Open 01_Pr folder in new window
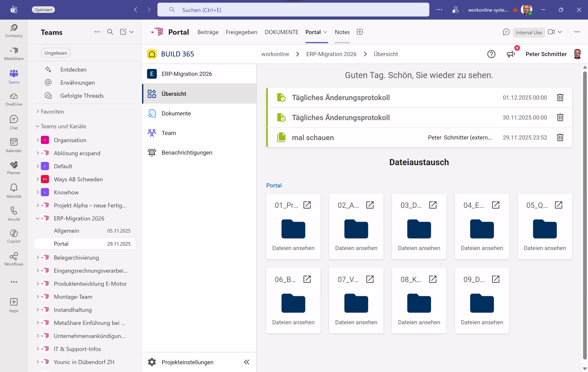 (307, 205)
